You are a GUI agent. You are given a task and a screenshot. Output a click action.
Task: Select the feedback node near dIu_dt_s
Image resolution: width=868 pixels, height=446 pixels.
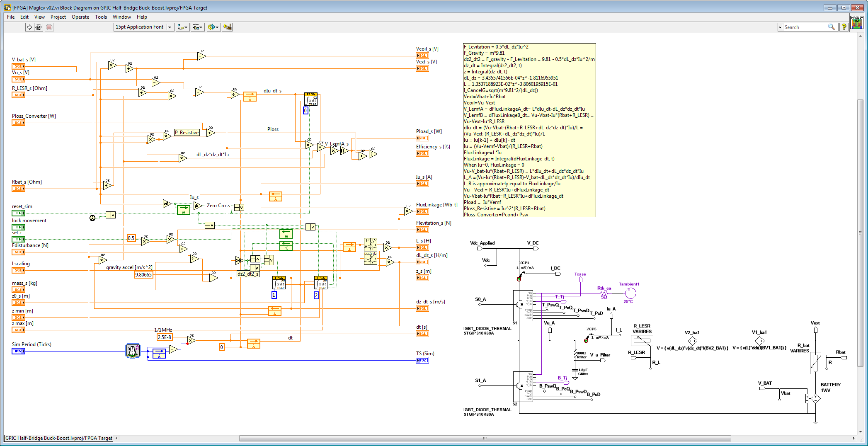tap(250, 97)
